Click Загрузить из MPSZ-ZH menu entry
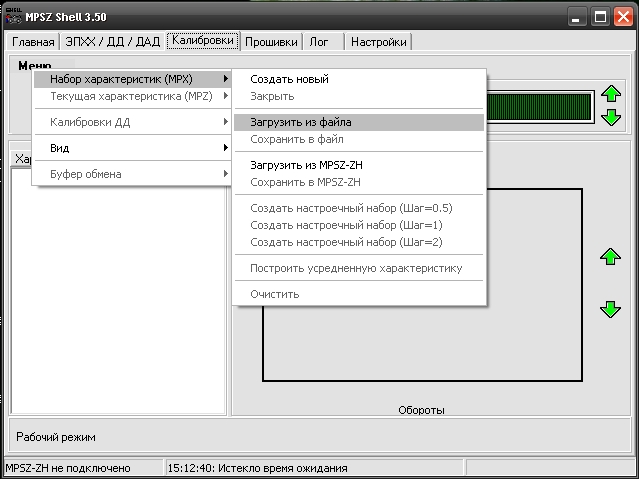The width and height of the screenshot is (639, 479). 305,165
